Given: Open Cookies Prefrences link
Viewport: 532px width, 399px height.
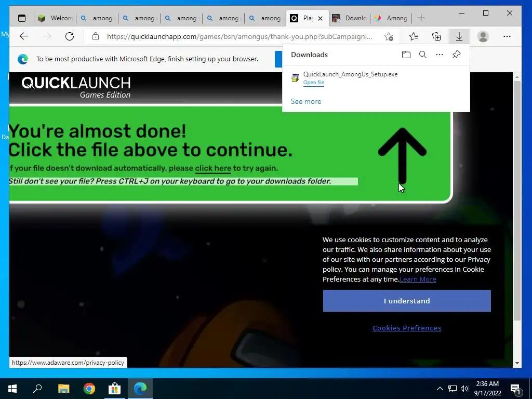Looking at the screenshot, I should point(407,328).
